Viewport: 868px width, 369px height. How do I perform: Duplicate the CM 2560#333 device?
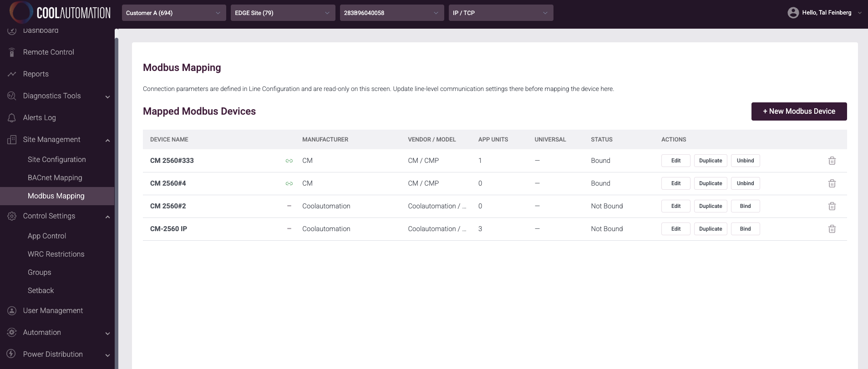click(x=711, y=161)
